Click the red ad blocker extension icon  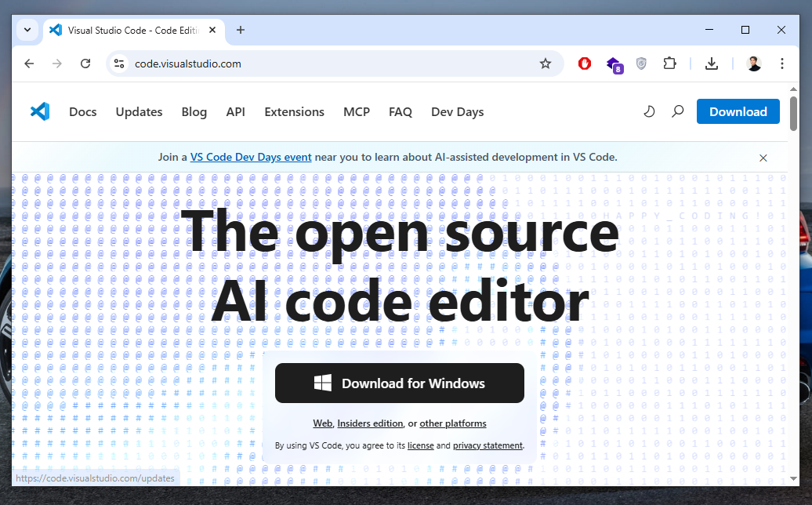pos(585,64)
